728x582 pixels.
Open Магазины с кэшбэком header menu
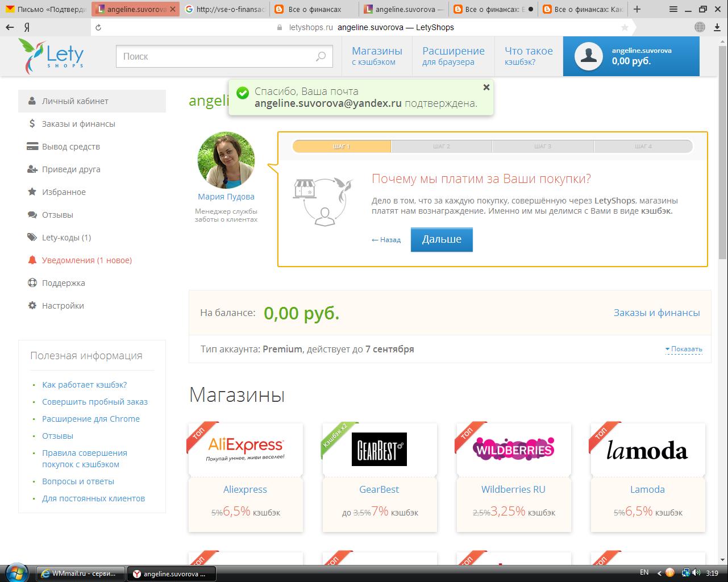tap(377, 56)
